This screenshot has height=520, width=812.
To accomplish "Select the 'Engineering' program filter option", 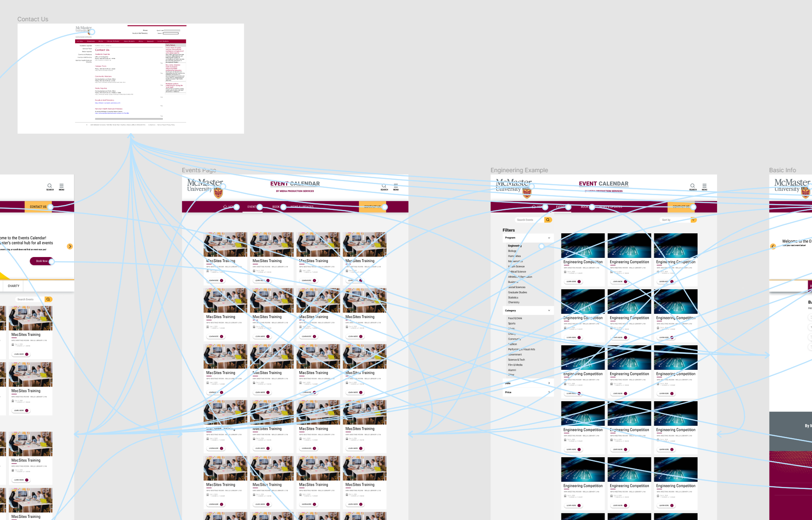I will [x=515, y=246].
